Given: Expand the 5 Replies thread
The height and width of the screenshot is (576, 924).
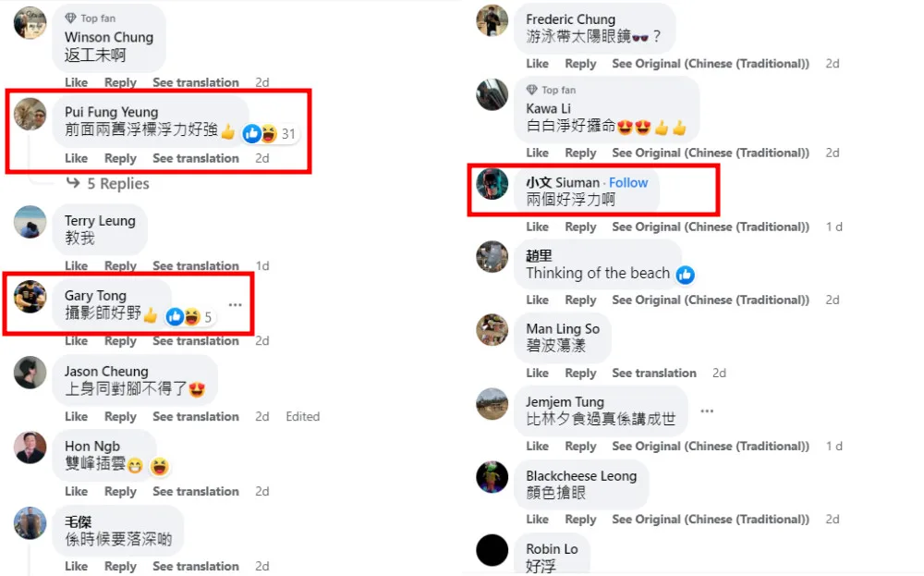Looking at the screenshot, I should pyautogui.click(x=108, y=183).
